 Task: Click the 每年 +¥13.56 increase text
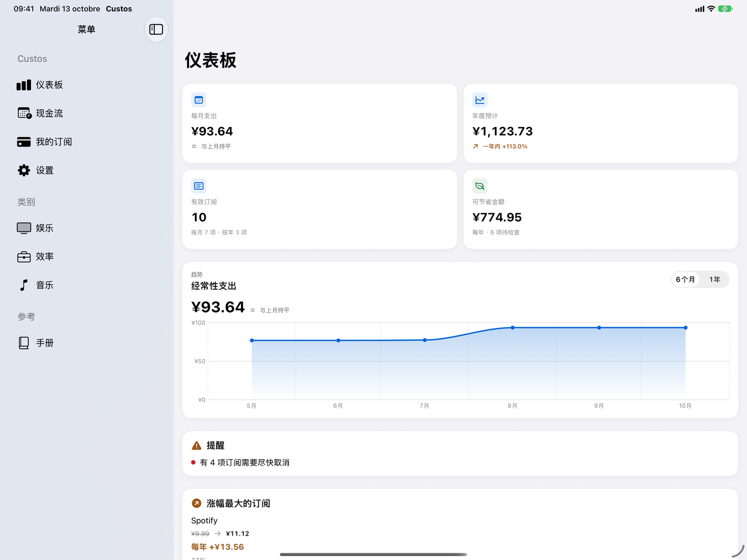[x=217, y=547]
